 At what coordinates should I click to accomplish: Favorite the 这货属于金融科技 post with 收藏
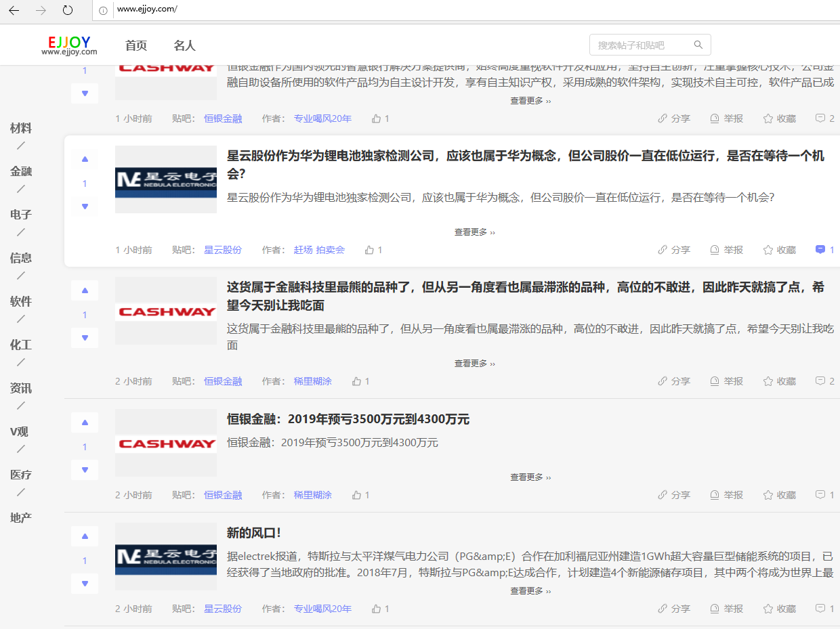coord(779,381)
